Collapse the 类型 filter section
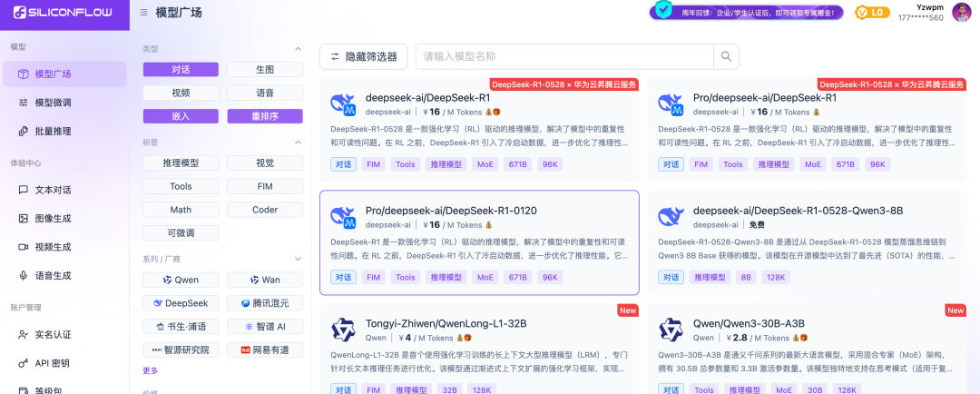 [299, 48]
